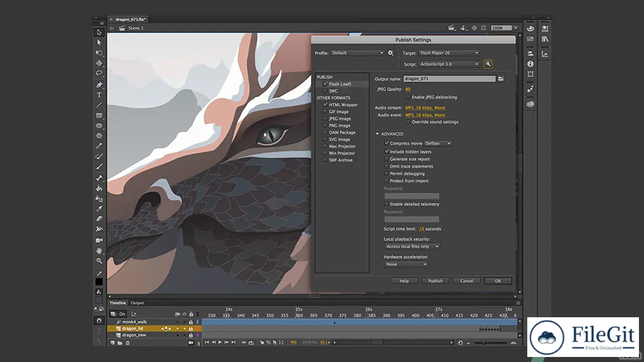The image size is (644, 362).
Task: Select the PolyStar tool
Action: [x=99, y=136]
